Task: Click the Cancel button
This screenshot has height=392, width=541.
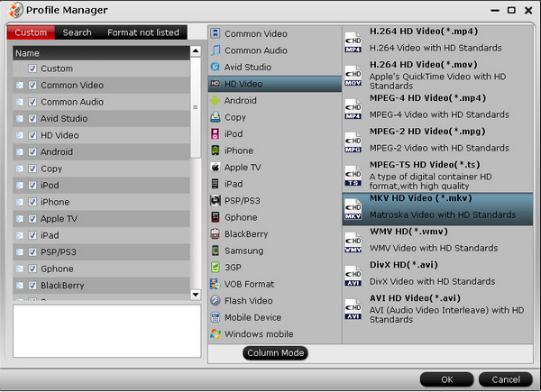Action: coord(506,379)
